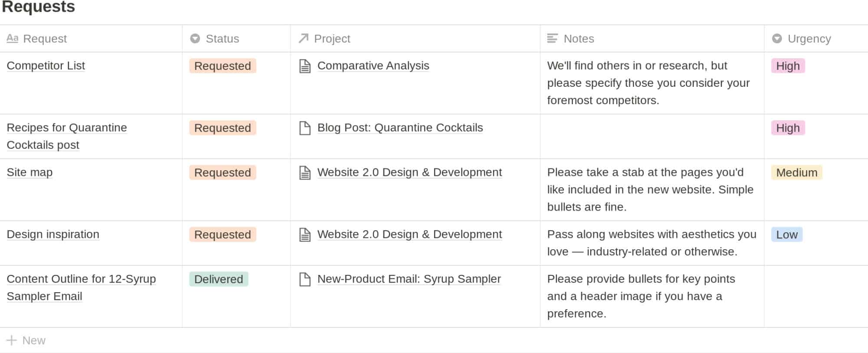
Task: Open the Requested status on Competitor List
Action: [222, 66]
